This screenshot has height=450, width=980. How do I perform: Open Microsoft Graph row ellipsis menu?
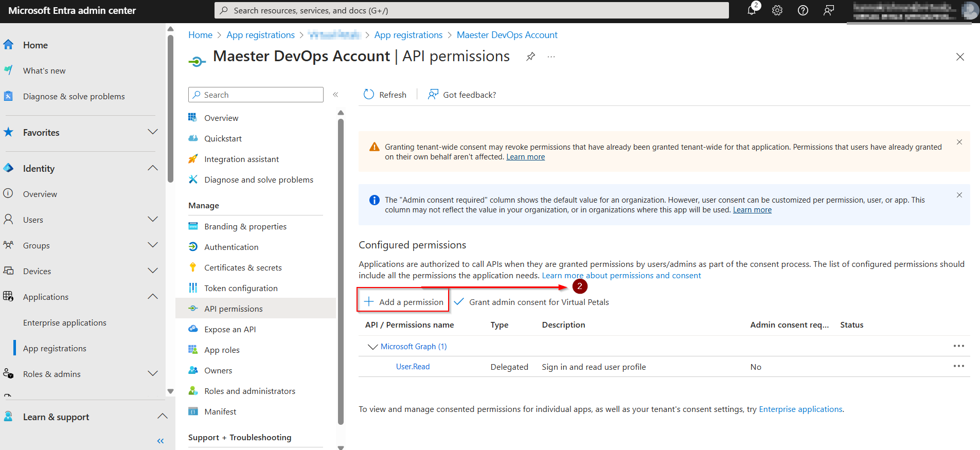pyautogui.click(x=959, y=346)
